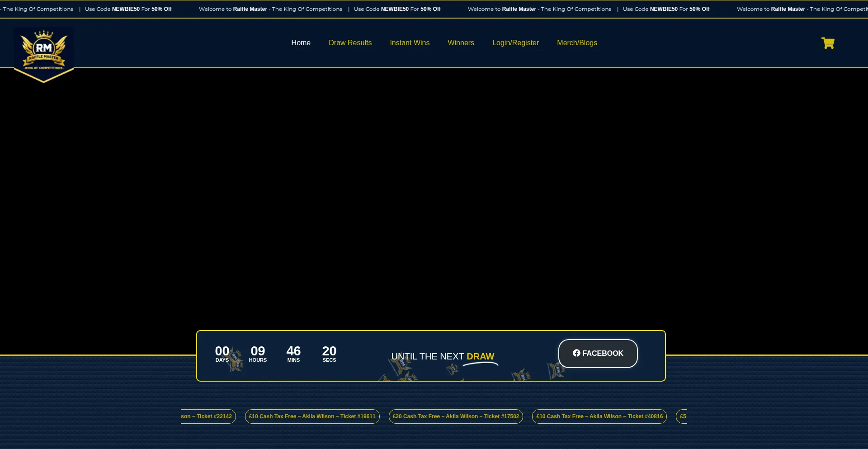Select winner pill for Ticket #22142

coord(208,416)
